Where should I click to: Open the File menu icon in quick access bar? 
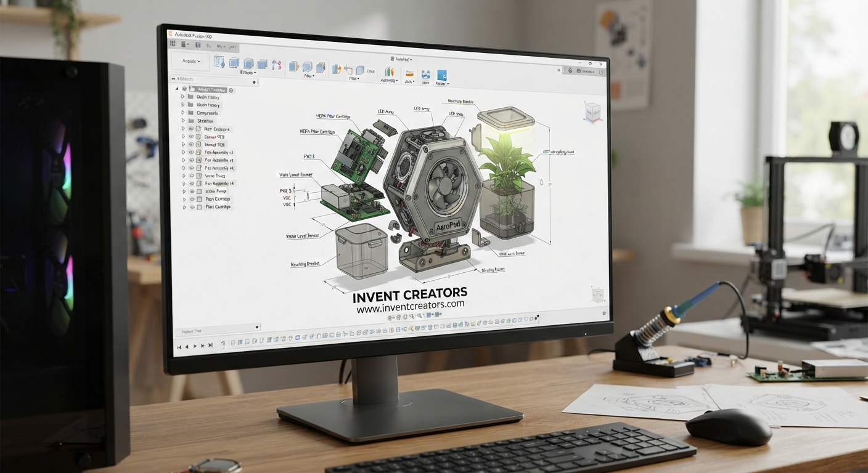[184, 44]
